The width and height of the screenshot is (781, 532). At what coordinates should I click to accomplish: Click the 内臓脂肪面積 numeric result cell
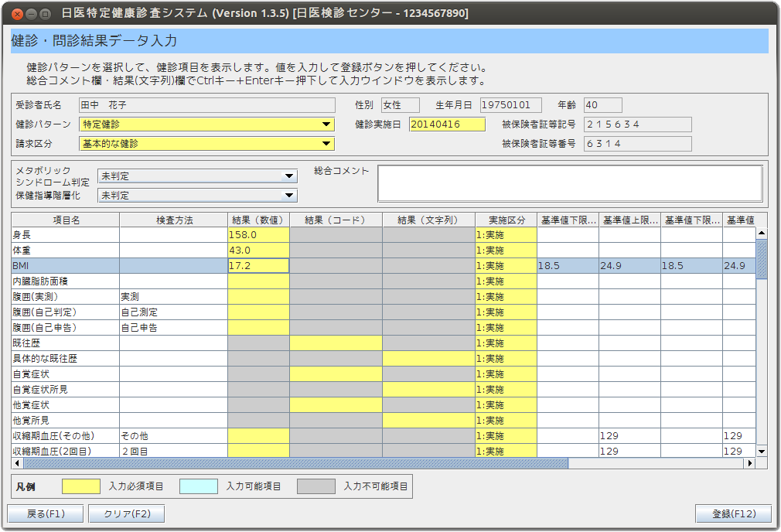258,281
